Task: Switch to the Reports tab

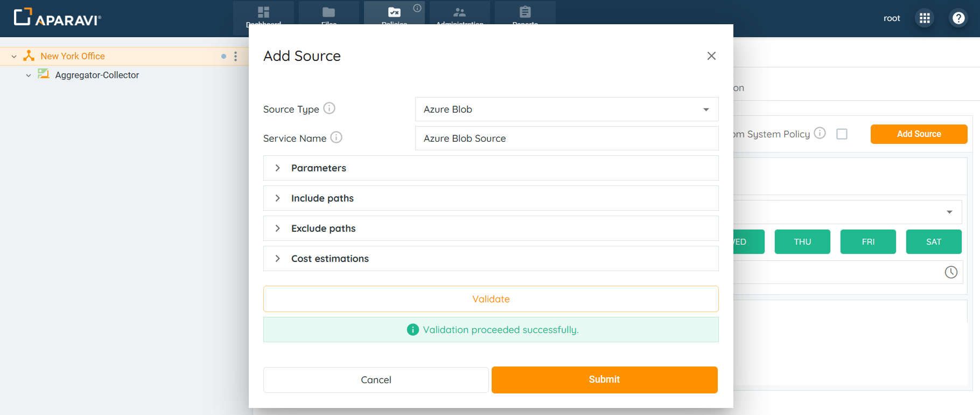Action: [525, 14]
